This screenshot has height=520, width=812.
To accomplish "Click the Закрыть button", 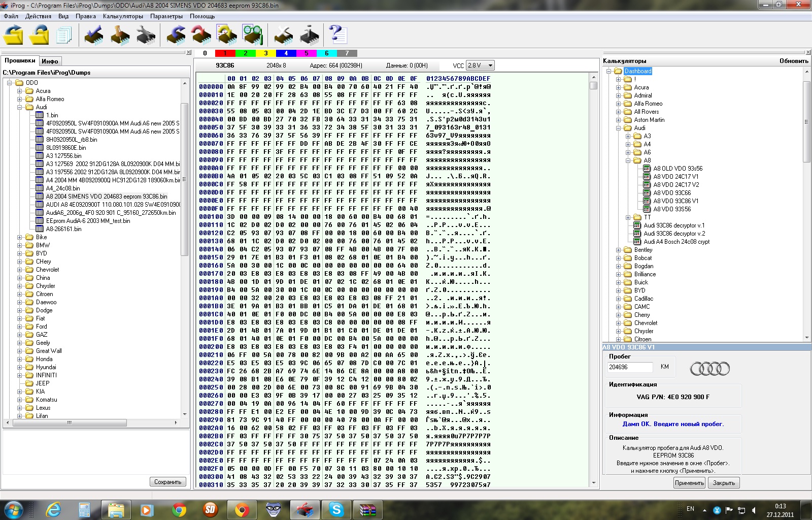I will click(x=724, y=483).
